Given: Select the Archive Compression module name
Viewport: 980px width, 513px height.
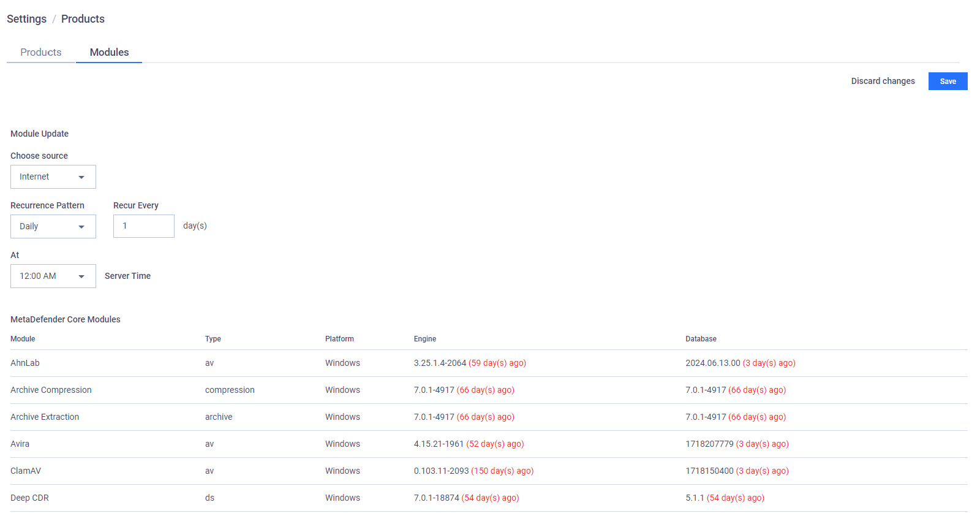Looking at the screenshot, I should 51,390.
